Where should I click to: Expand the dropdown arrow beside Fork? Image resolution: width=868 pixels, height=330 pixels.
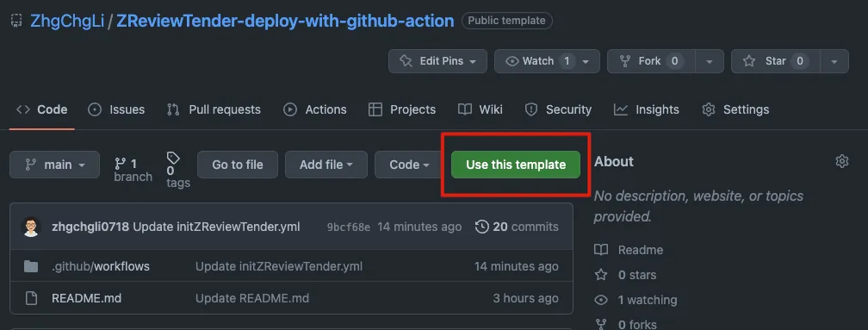710,61
